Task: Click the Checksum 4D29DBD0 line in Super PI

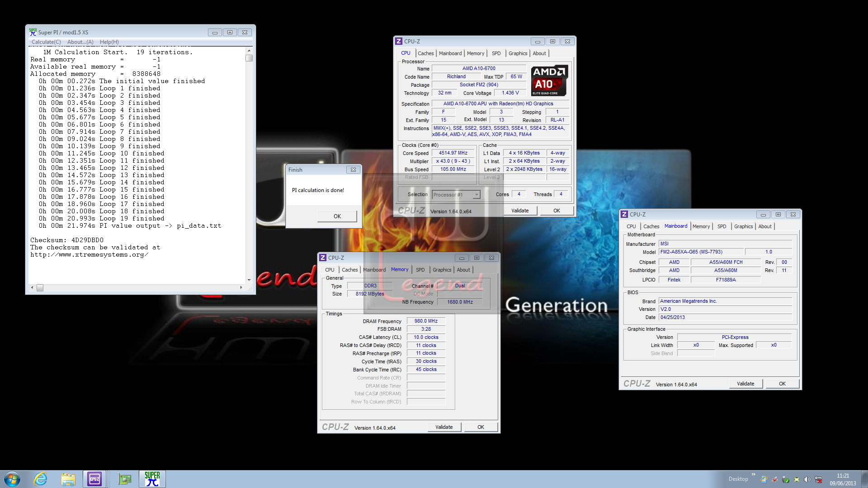Action: tap(67, 240)
